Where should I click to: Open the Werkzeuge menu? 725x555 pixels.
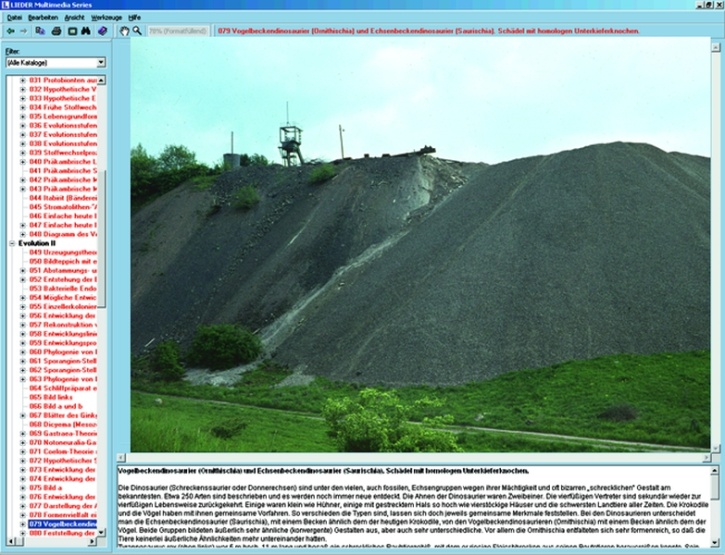point(108,18)
